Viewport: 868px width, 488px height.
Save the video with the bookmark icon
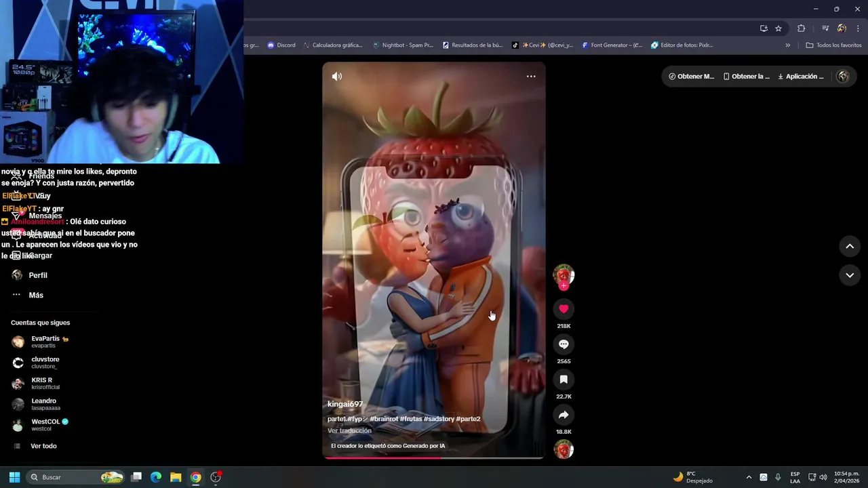point(564,380)
